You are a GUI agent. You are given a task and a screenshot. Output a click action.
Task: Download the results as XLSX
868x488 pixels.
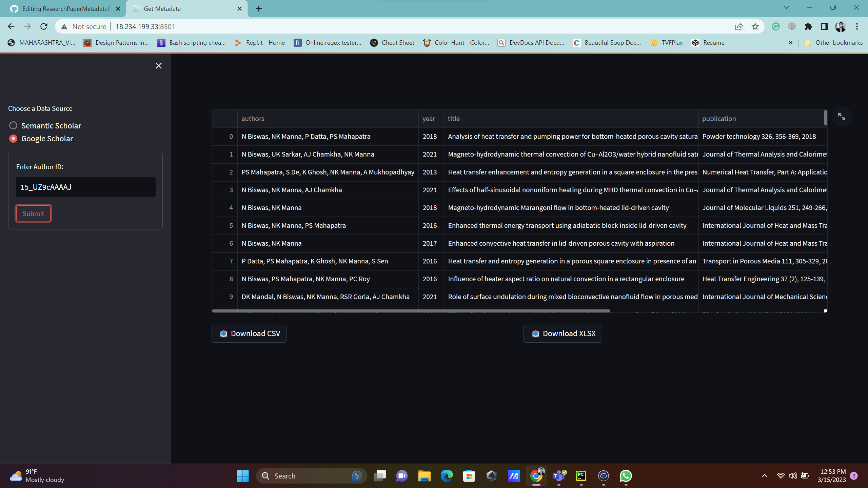click(x=563, y=333)
